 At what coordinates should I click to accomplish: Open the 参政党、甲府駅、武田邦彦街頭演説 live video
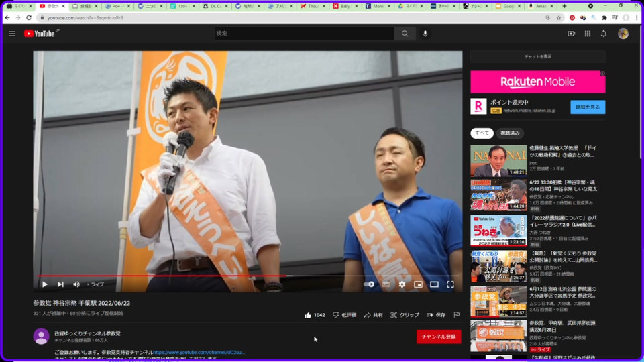[498, 336]
